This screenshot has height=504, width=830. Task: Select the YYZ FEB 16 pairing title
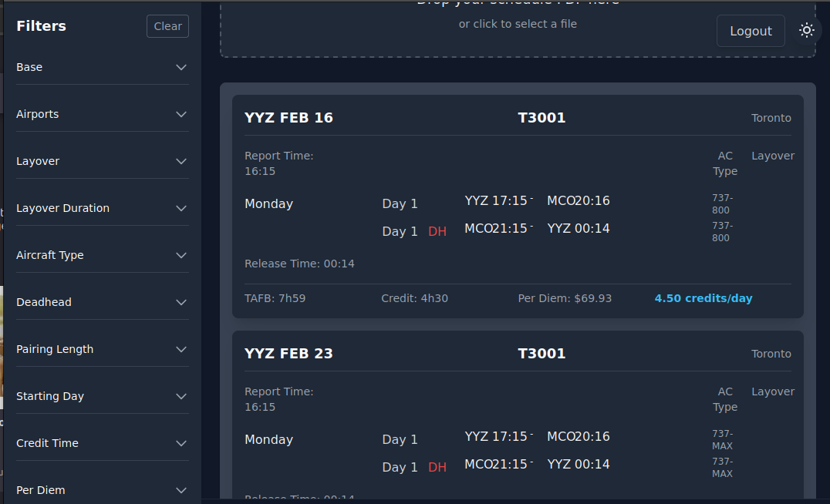point(288,118)
